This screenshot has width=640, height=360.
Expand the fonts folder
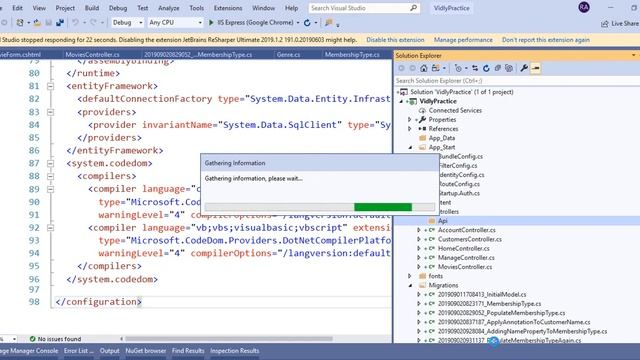point(409,276)
